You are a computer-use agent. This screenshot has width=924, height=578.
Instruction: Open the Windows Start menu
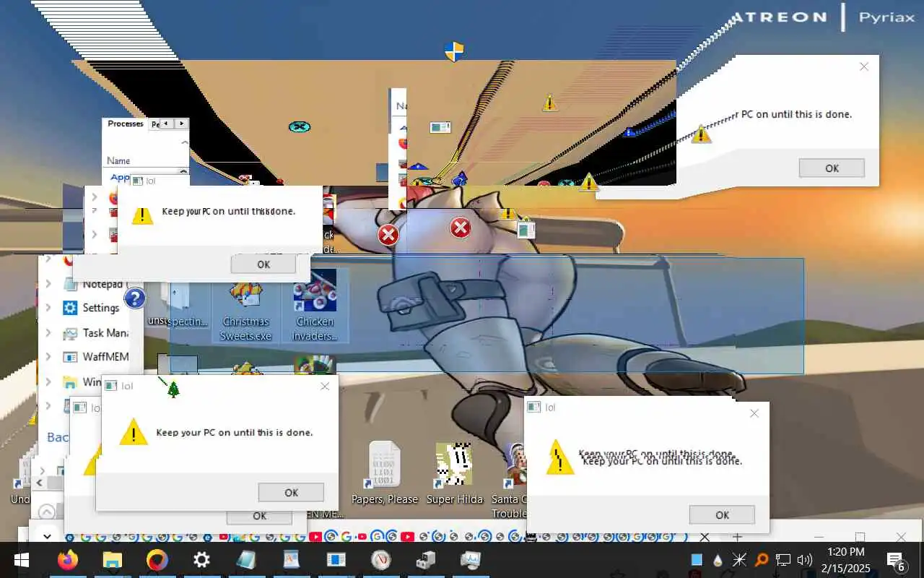[x=21, y=560]
